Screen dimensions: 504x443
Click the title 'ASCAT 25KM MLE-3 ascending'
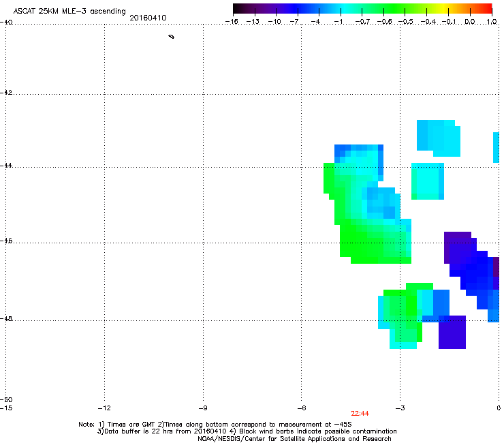click(69, 11)
